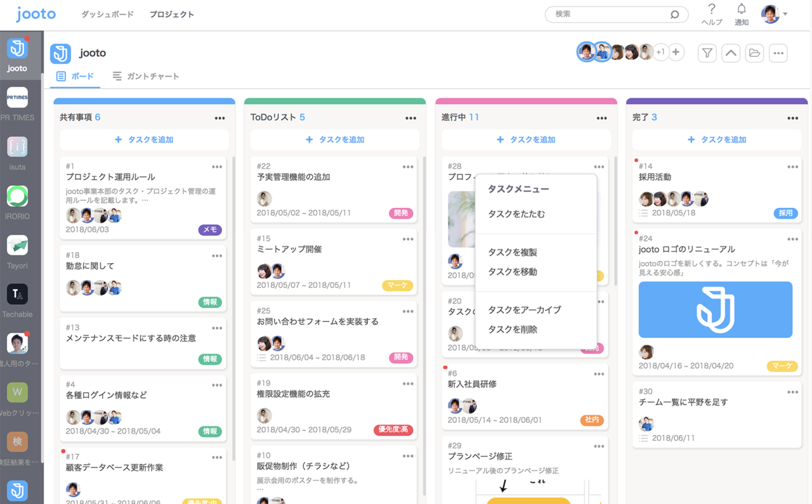812x504 pixels.
Task: Open the IRORIO project icon
Action: 17,196
